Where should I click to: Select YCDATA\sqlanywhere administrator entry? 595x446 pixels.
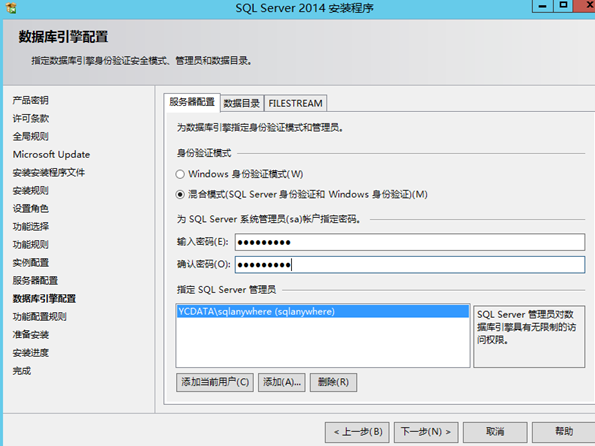(323, 312)
